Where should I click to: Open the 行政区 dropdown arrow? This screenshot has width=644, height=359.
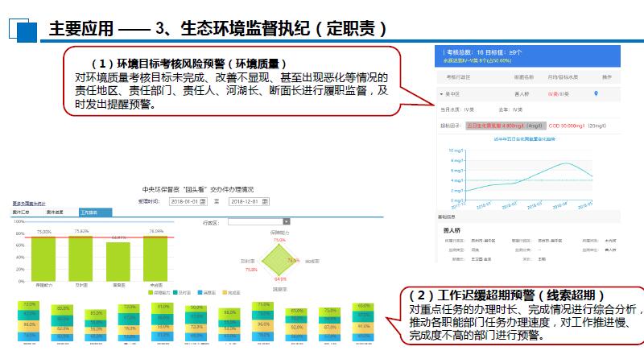pyautogui.click(x=286, y=221)
